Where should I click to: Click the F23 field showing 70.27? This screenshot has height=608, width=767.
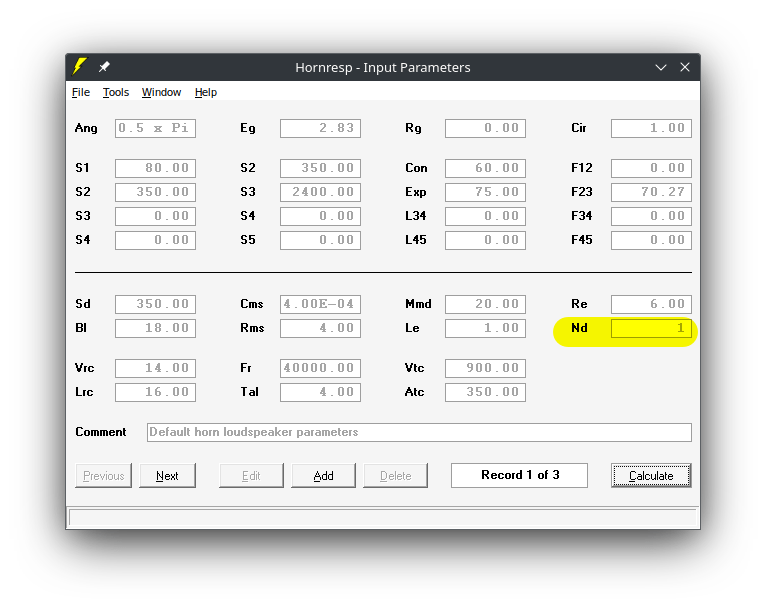[651, 192]
